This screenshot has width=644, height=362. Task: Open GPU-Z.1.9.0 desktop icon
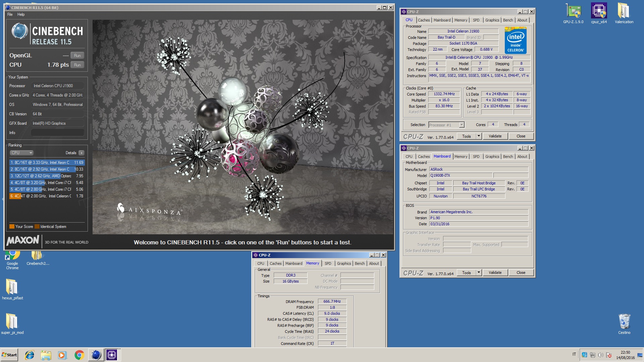pyautogui.click(x=573, y=13)
